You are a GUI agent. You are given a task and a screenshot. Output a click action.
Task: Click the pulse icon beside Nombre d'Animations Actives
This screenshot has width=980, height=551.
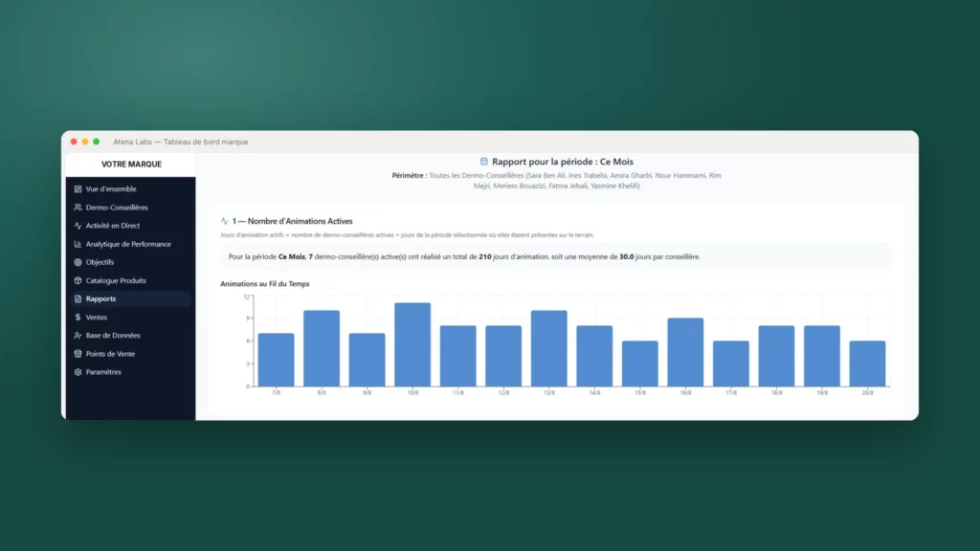224,221
